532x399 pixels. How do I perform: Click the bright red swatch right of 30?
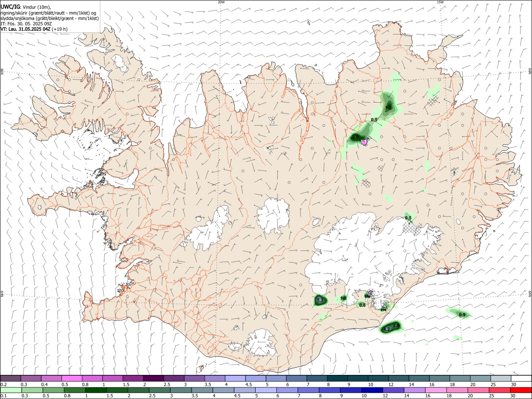coord(521,390)
